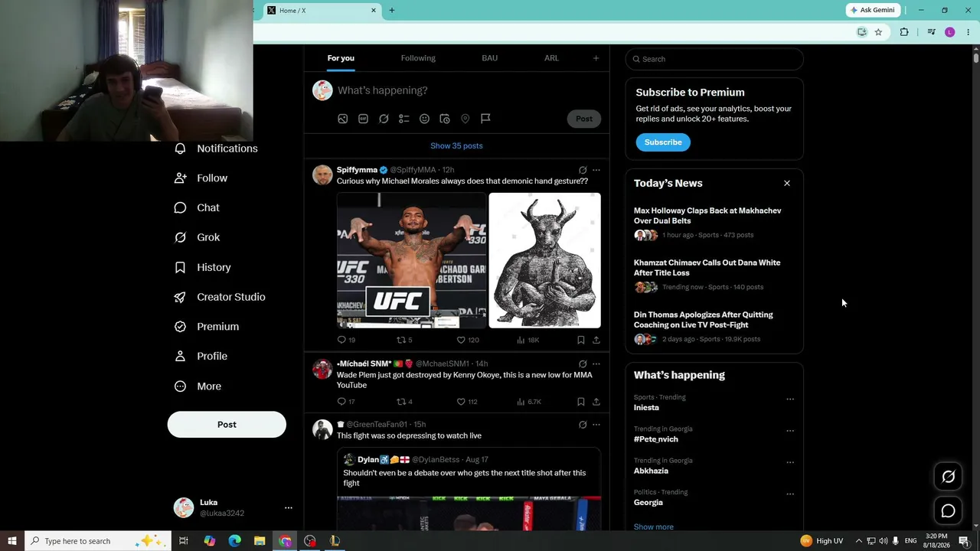Screen dimensions: 980x551
Task: Click Subscribe to Premium button
Action: (x=663, y=142)
